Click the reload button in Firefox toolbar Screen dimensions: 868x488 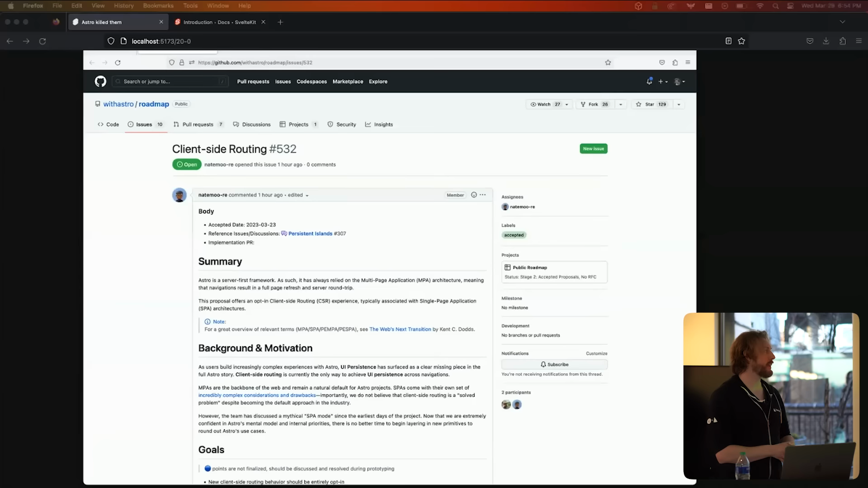[42, 41]
